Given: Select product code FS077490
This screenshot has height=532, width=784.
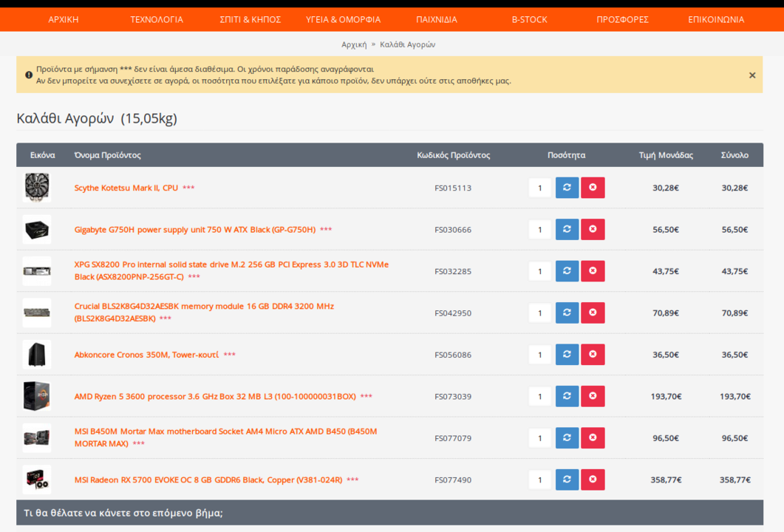Looking at the screenshot, I should click(x=453, y=480).
